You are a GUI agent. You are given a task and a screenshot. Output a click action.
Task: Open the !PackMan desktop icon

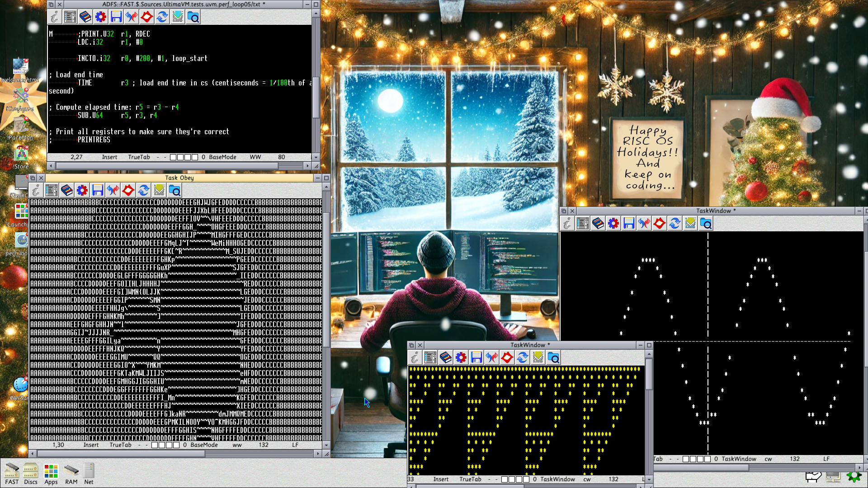point(20,129)
